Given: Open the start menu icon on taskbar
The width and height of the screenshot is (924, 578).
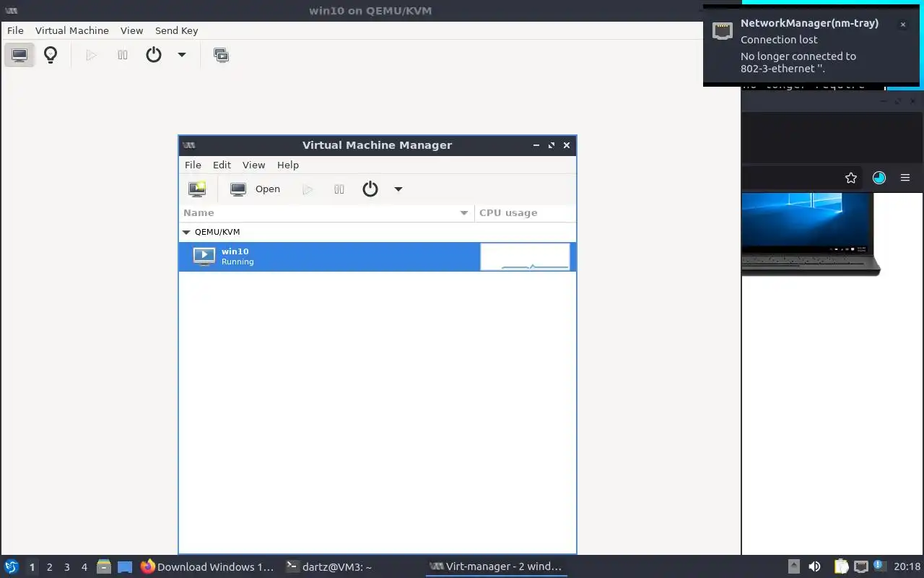Looking at the screenshot, I should [12, 567].
